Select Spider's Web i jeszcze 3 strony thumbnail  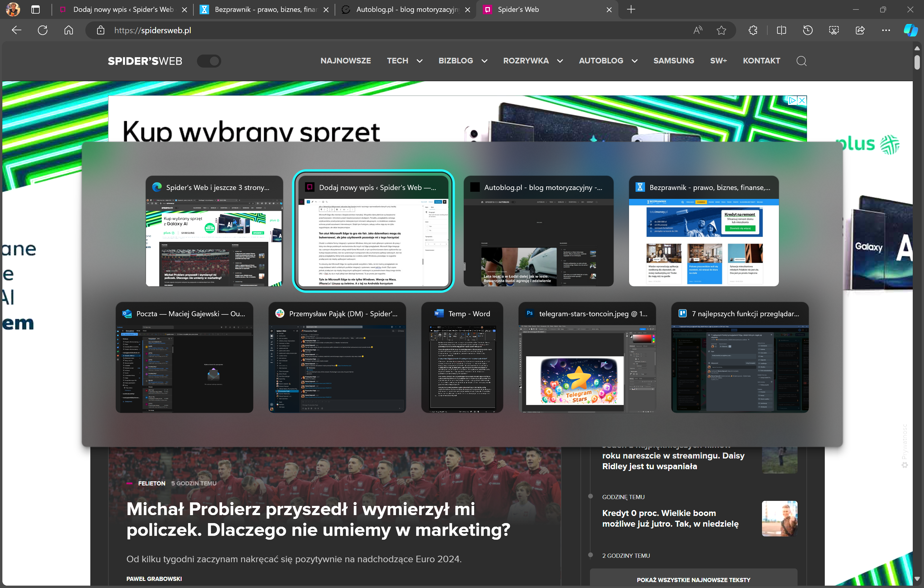(214, 231)
